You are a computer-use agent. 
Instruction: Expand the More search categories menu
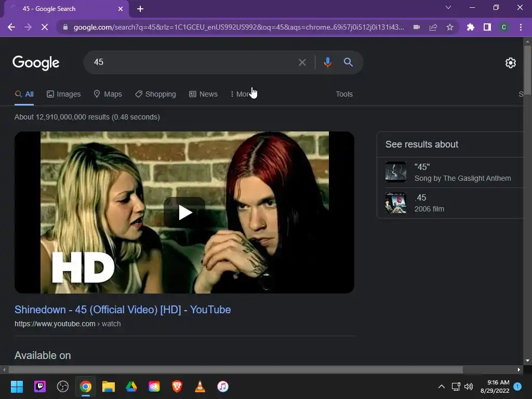[242, 94]
